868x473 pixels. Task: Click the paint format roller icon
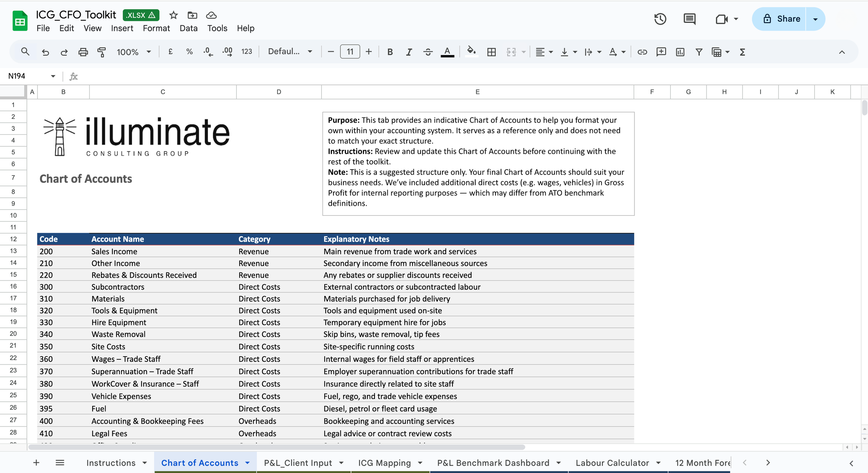click(x=101, y=52)
